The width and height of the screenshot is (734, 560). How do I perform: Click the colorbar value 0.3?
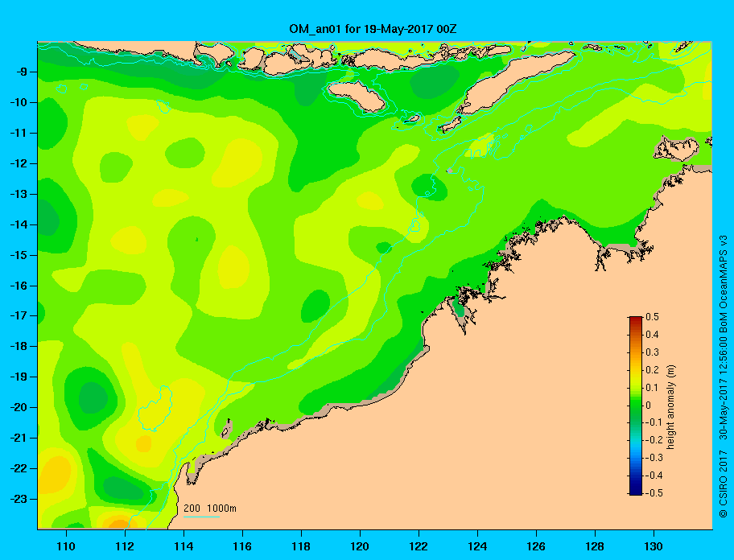[x=653, y=352]
